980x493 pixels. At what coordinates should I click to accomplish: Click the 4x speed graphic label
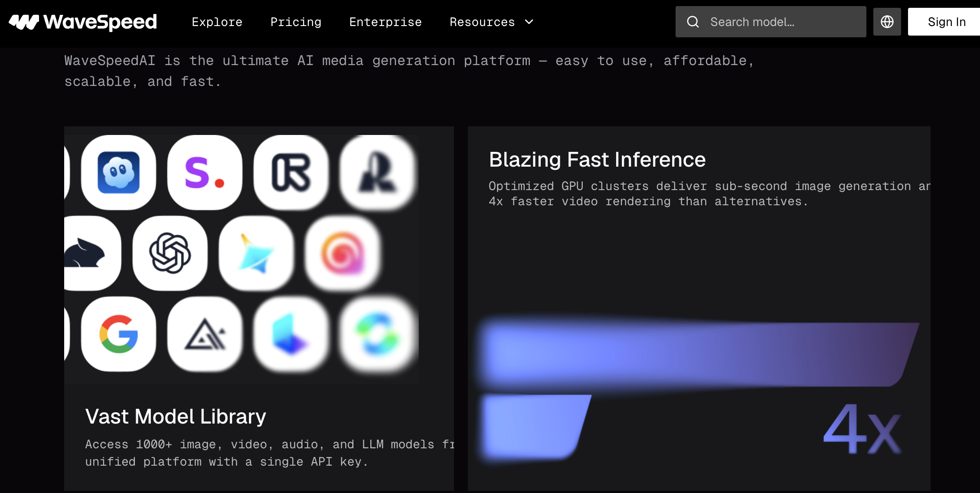pyautogui.click(x=862, y=429)
